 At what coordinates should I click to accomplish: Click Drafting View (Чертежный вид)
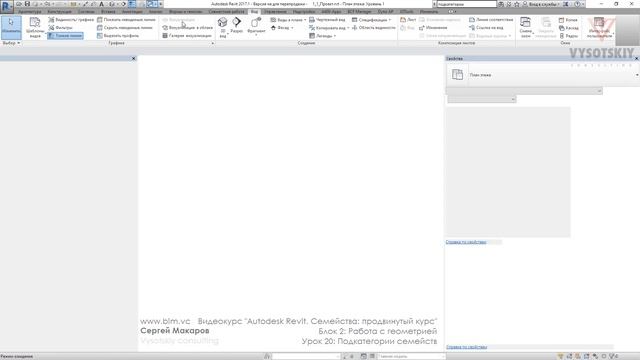tap(327, 20)
